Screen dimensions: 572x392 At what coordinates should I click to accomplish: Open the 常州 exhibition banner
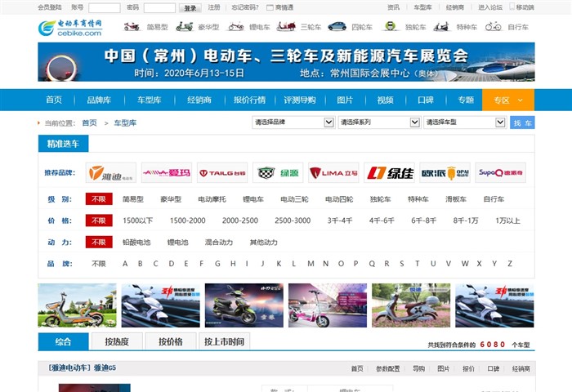click(x=286, y=61)
